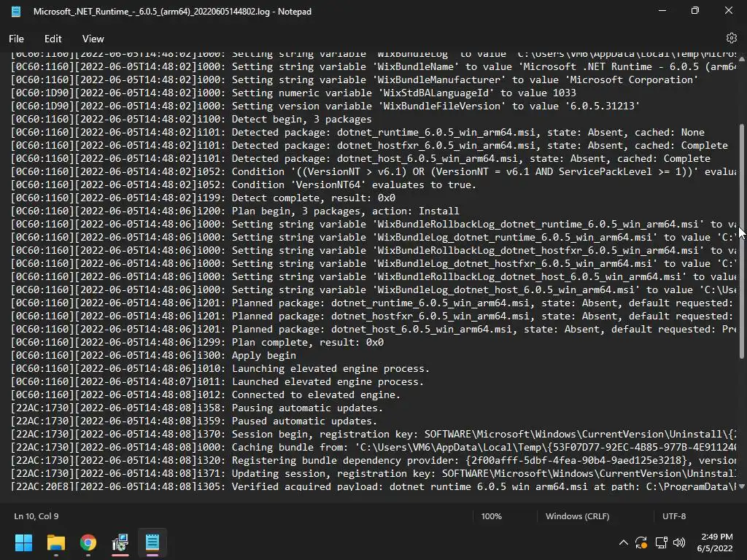The image size is (747, 560).
Task: Click the Notepad taskbar icon
Action: tap(152, 542)
